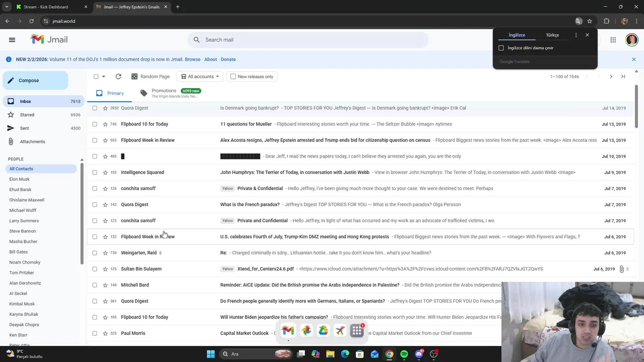
Task: Bookmark this page with star icon
Action: pos(590,21)
